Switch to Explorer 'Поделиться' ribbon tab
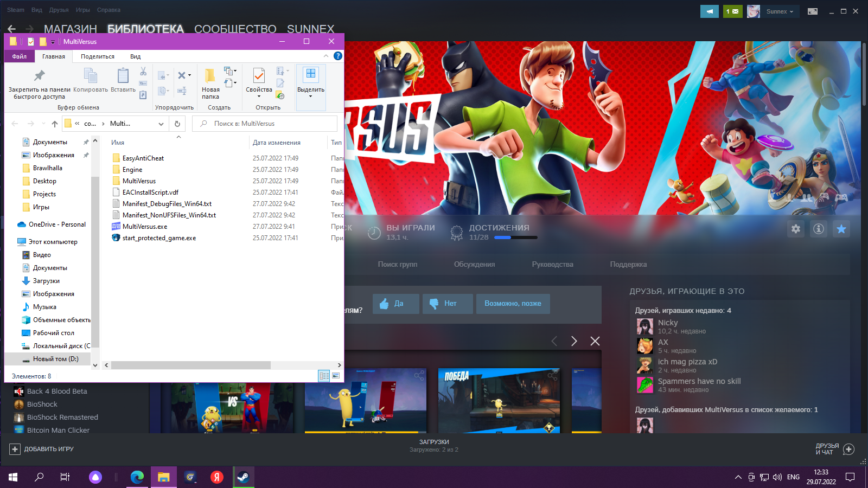The width and height of the screenshot is (868, 488). 98,56
